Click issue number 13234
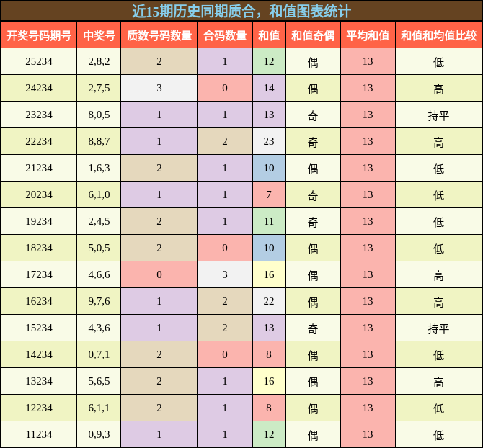Viewport: 483px width, 448px height. [39, 381]
